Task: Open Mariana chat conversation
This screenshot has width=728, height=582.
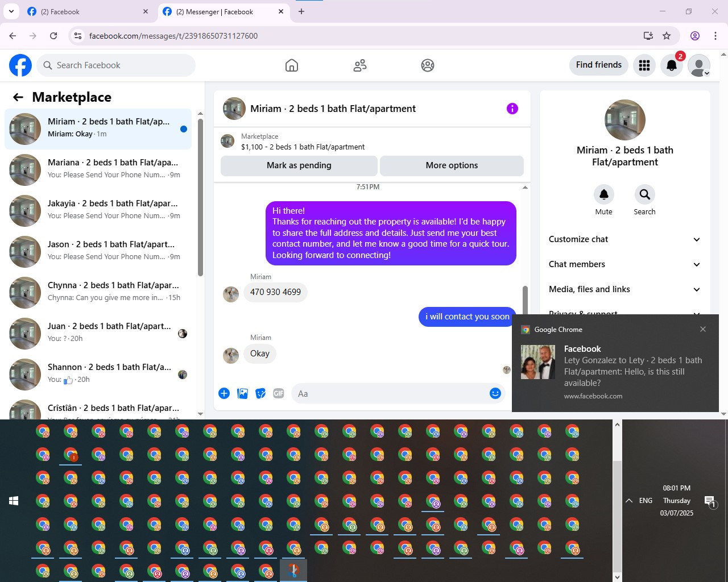Action: [x=98, y=170]
